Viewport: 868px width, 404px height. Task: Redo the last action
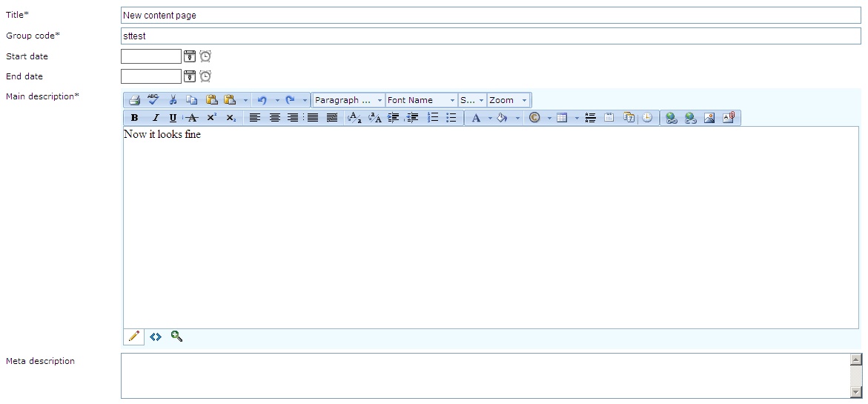click(290, 100)
